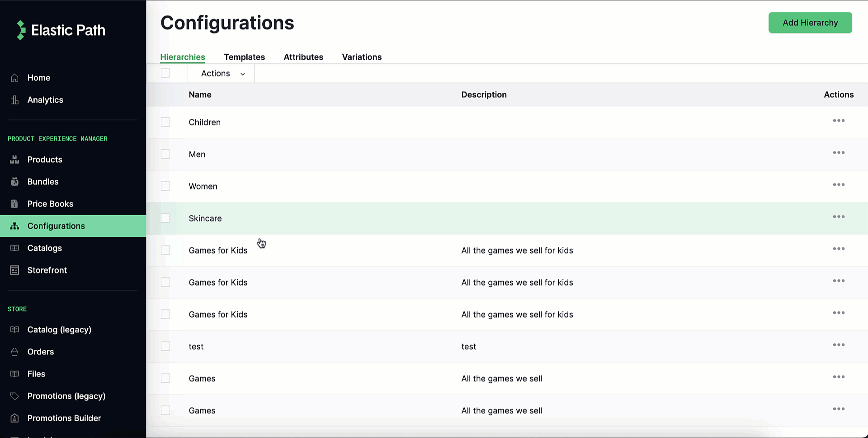Switch to the Templates tab
Image resolution: width=868 pixels, height=438 pixels.
tap(244, 57)
